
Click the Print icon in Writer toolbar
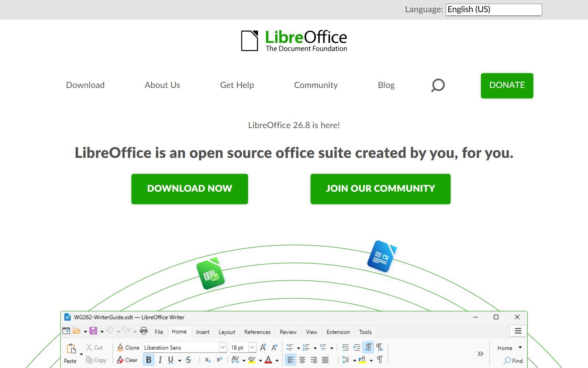click(x=144, y=331)
